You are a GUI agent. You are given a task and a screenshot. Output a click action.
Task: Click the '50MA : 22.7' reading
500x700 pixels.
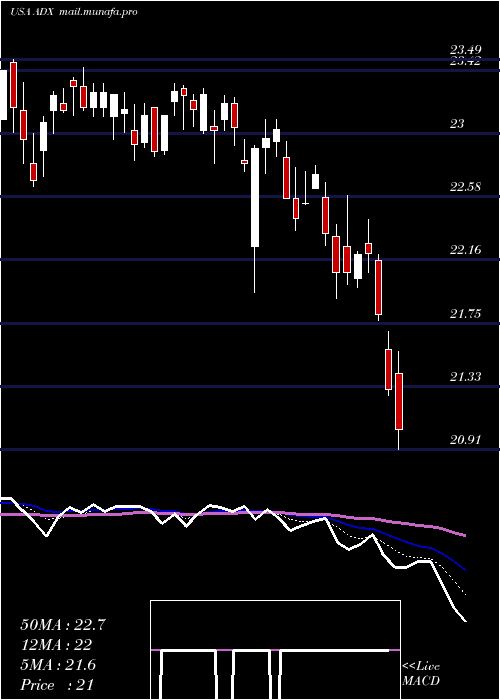pyautogui.click(x=63, y=625)
